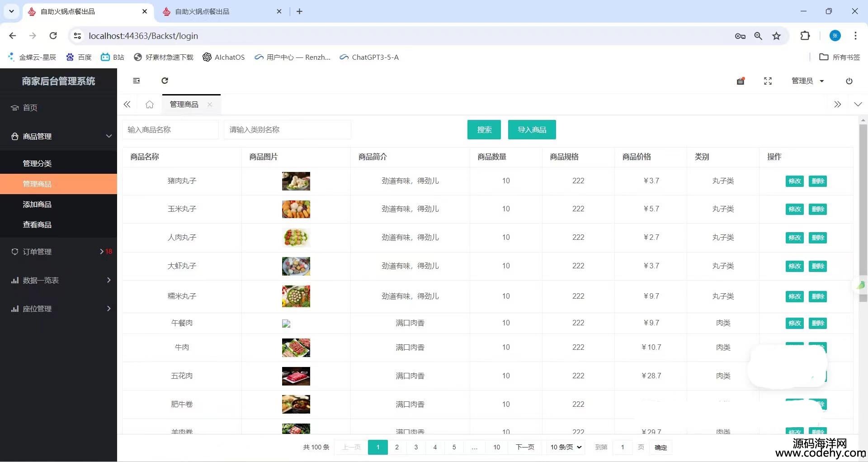This screenshot has width=868, height=462.
Task: Toggle fullscreen mode icon
Action: (768, 81)
